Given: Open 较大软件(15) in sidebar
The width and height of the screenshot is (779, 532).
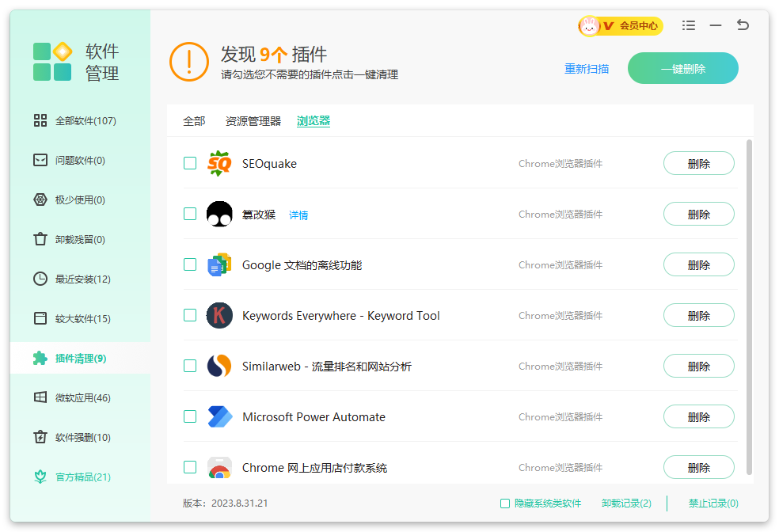Looking at the screenshot, I should (80, 319).
